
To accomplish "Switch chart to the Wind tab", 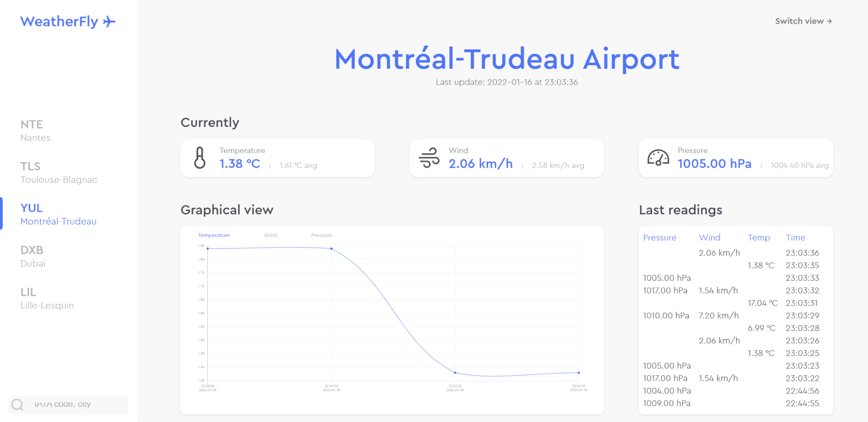I will [270, 235].
